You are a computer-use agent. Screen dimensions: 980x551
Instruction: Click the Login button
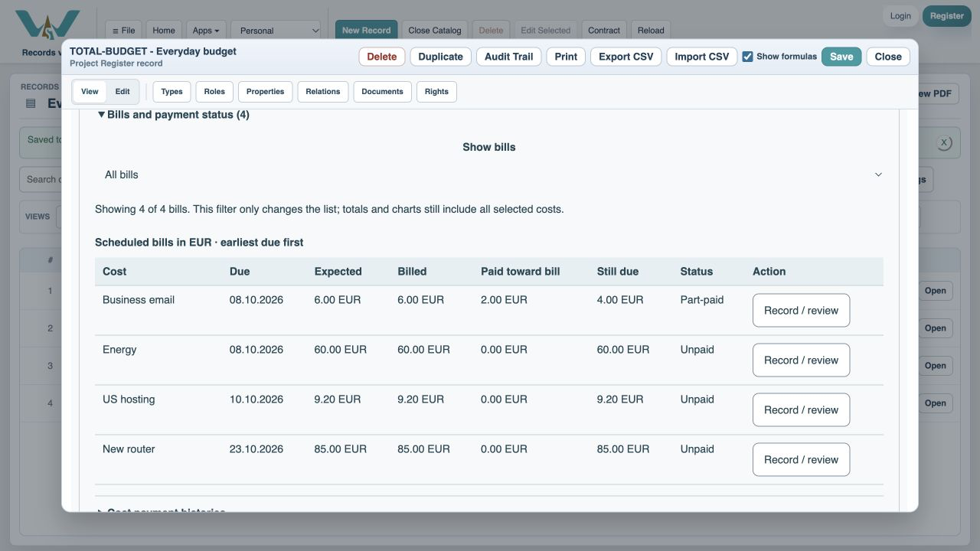[x=900, y=16]
